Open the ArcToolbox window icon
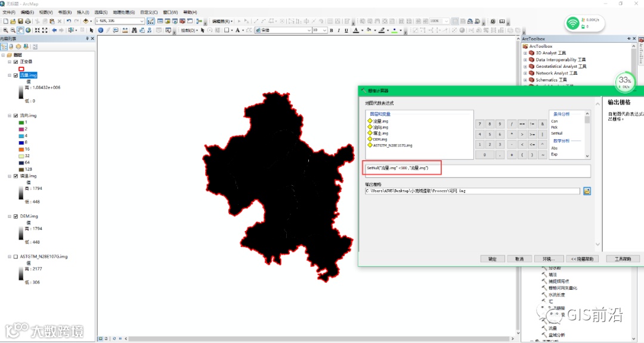The width and height of the screenshot is (644, 343). tap(182, 21)
